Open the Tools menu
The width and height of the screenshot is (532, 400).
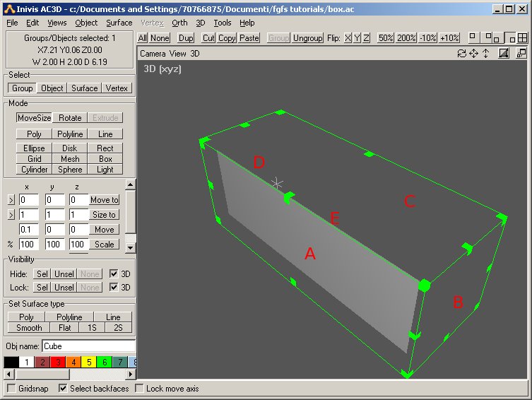tap(223, 23)
